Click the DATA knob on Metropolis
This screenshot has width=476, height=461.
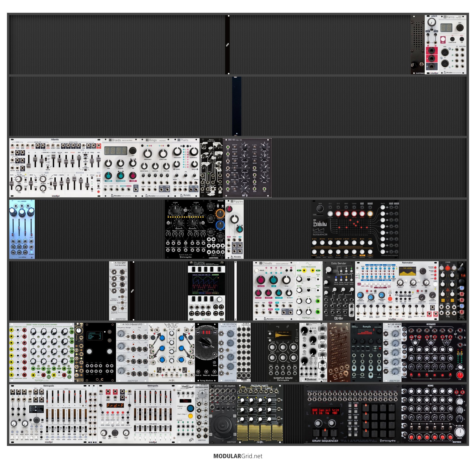pos(115,433)
